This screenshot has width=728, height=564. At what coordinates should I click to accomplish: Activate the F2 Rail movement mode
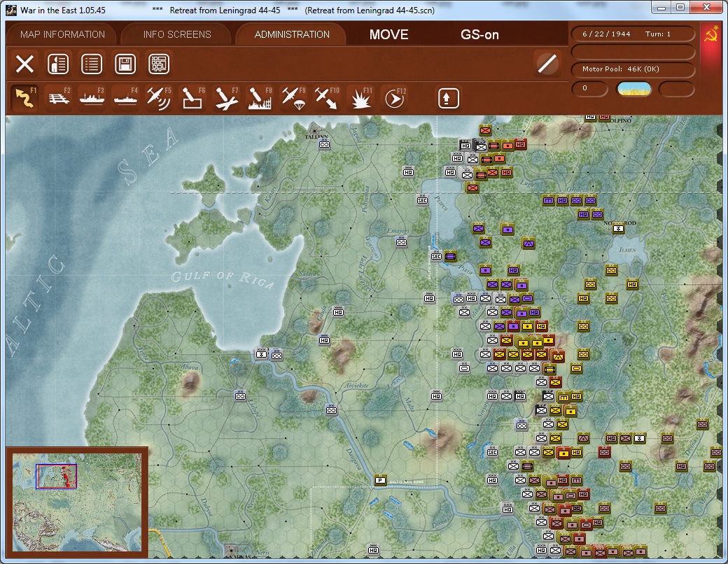pyautogui.click(x=59, y=98)
